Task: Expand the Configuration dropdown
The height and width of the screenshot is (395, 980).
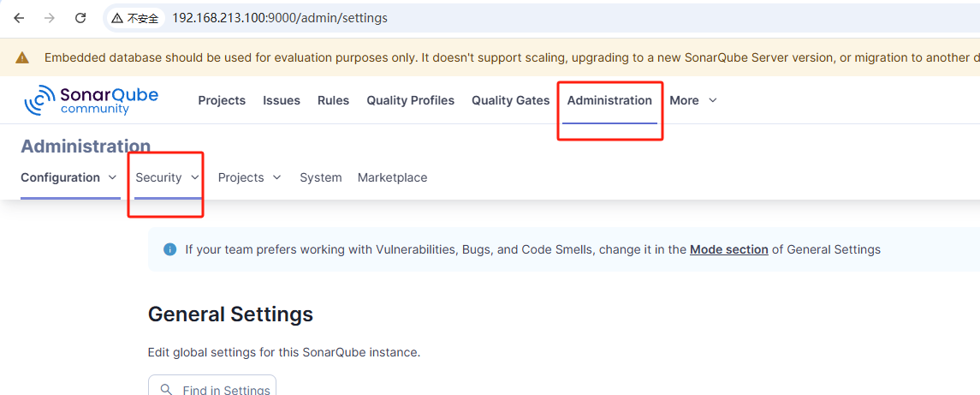Action: click(68, 177)
